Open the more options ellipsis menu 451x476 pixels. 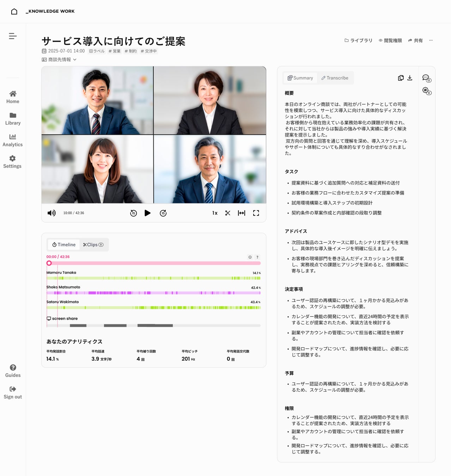coord(431,41)
